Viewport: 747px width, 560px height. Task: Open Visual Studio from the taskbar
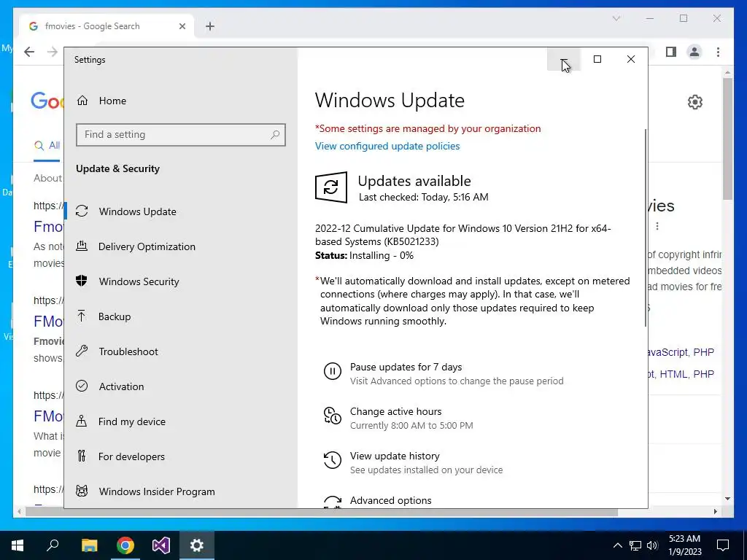(x=161, y=545)
